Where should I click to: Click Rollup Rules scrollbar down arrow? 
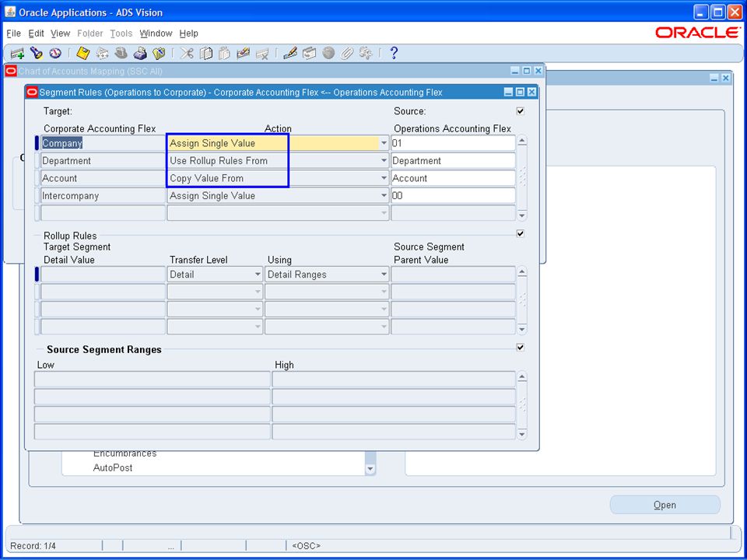pos(522,329)
